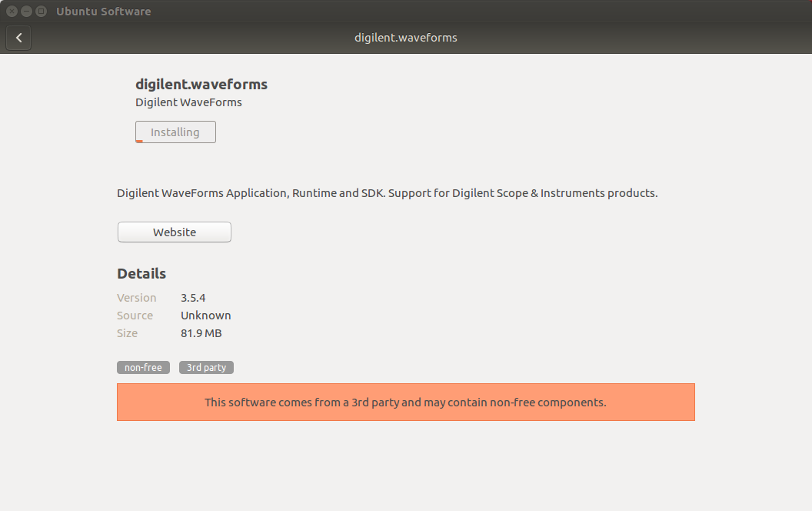The width and height of the screenshot is (812, 511).
Task: Click the size value 81.9 MB
Action: (201, 333)
